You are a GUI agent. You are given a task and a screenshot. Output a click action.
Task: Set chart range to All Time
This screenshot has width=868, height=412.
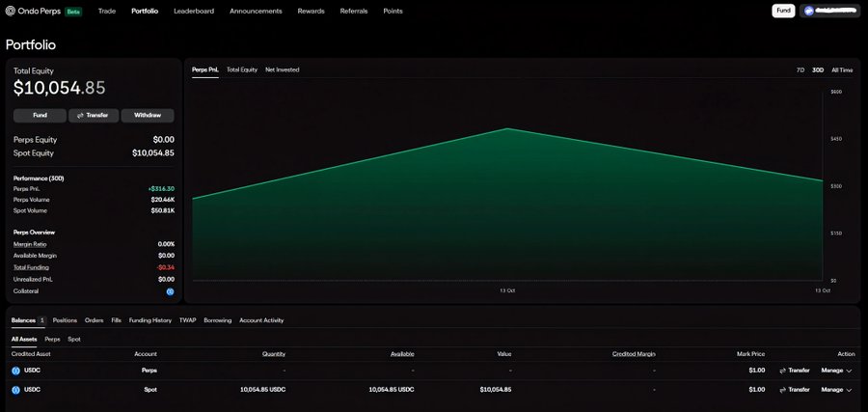pos(842,70)
